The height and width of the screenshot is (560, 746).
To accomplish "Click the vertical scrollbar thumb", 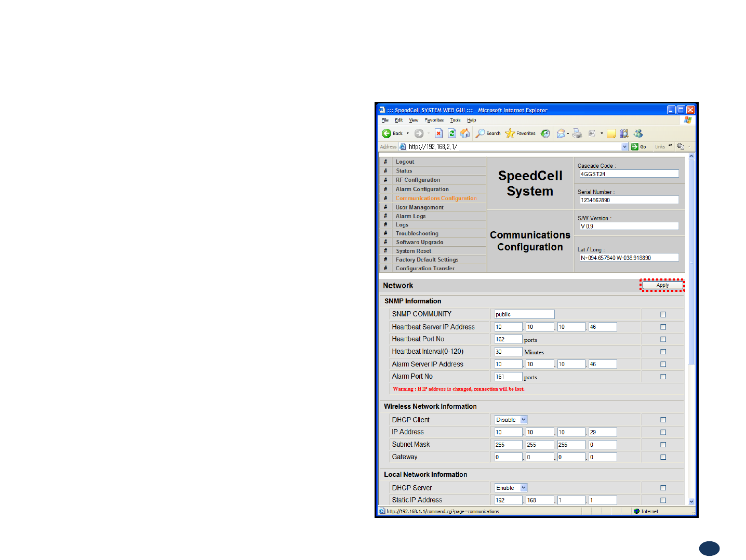I will 691,262.
